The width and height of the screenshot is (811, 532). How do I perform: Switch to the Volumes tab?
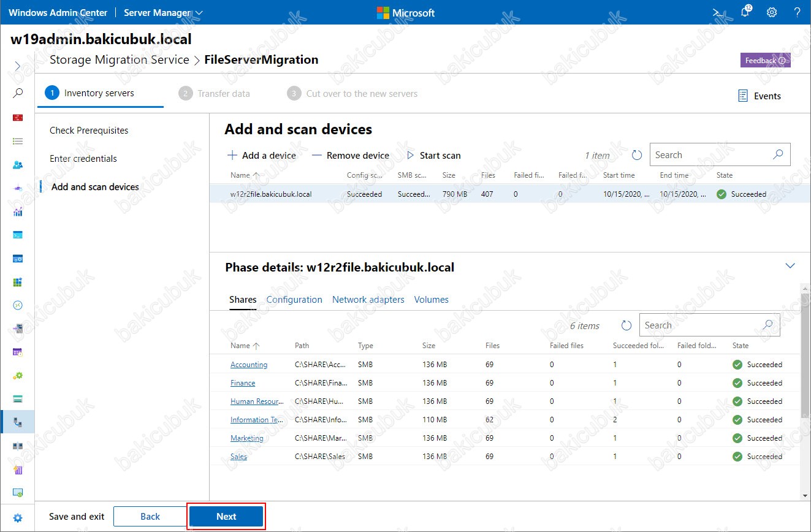tap(432, 300)
